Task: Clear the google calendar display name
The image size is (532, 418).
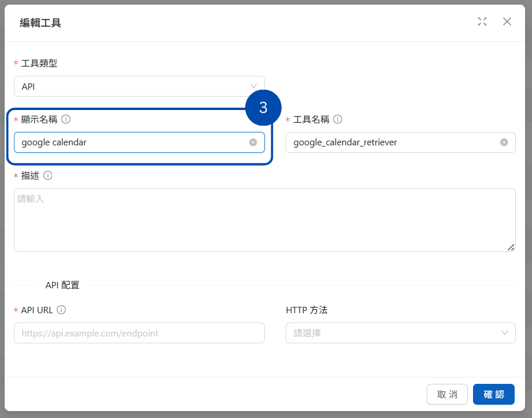Action: [x=253, y=142]
